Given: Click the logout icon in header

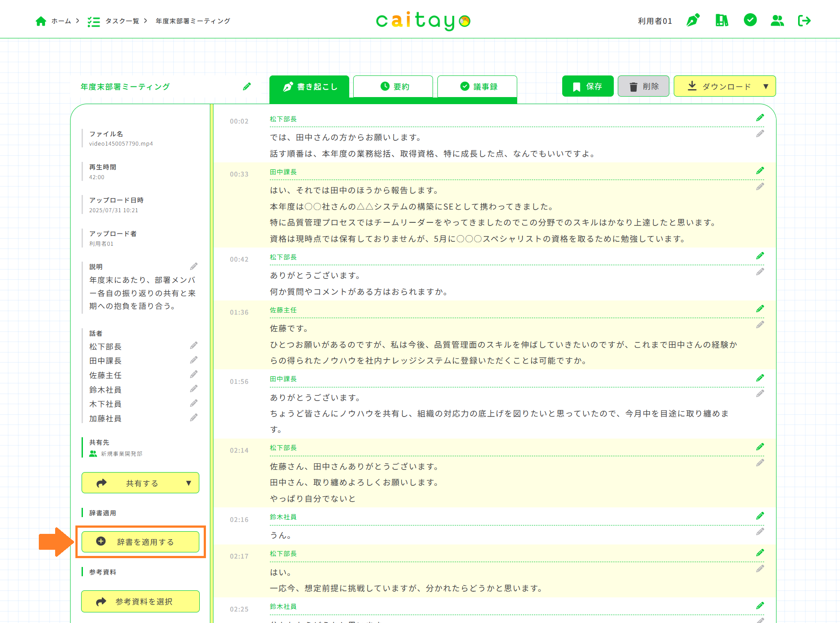Looking at the screenshot, I should 804,20.
